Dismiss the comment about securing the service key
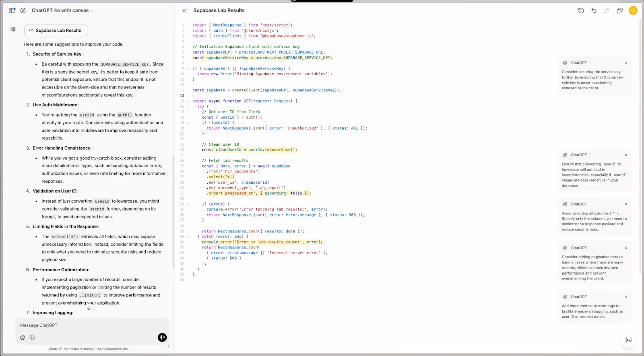 pyautogui.click(x=626, y=63)
